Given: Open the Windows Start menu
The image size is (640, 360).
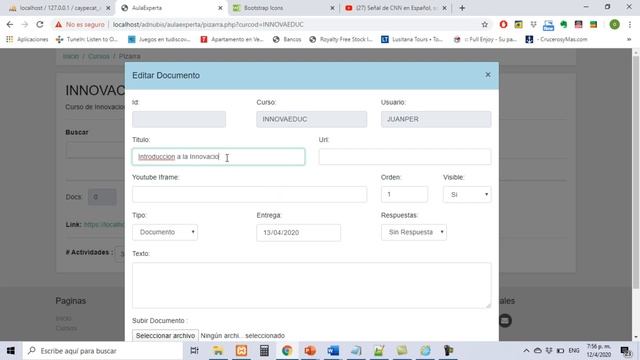Looking at the screenshot, I should pyautogui.click(x=11, y=351).
